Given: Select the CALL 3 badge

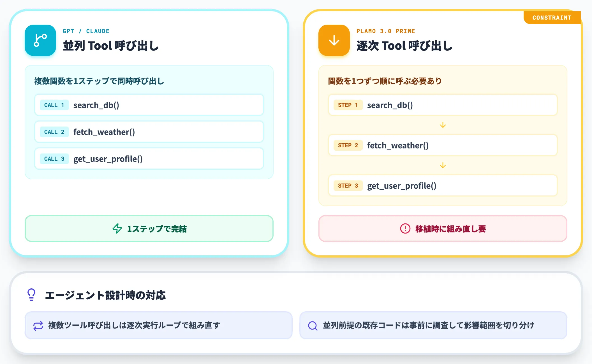Looking at the screenshot, I should pyautogui.click(x=54, y=159).
